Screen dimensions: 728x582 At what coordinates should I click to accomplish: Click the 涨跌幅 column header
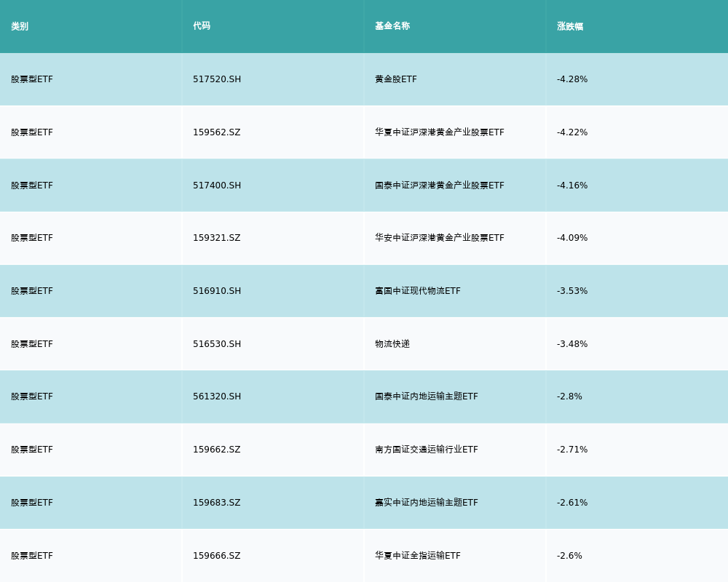click(570, 26)
